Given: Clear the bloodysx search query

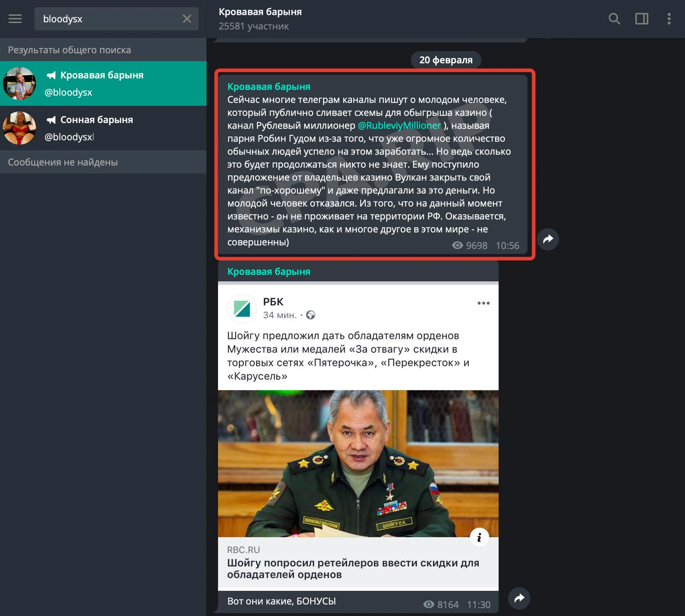Looking at the screenshot, I should pos(187,19).
